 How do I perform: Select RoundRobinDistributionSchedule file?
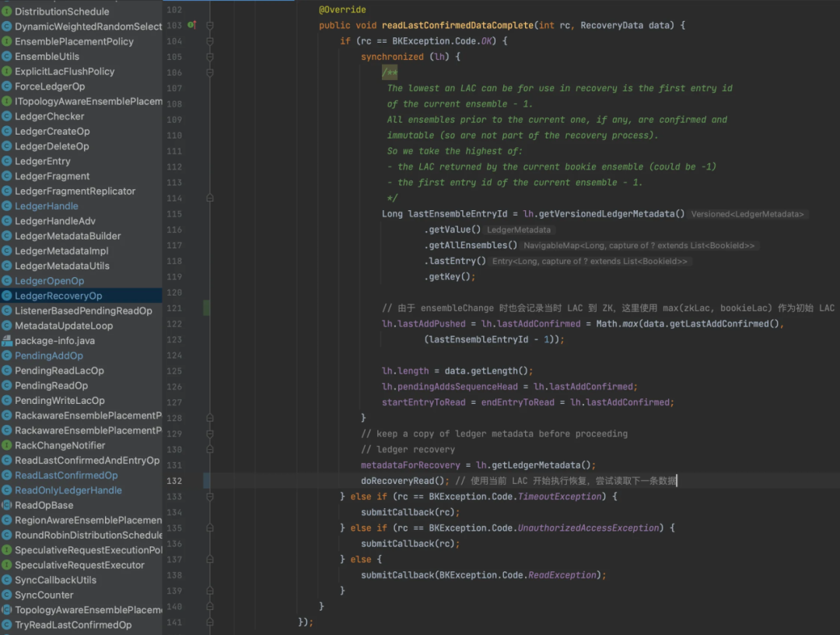tap(89, 535)
